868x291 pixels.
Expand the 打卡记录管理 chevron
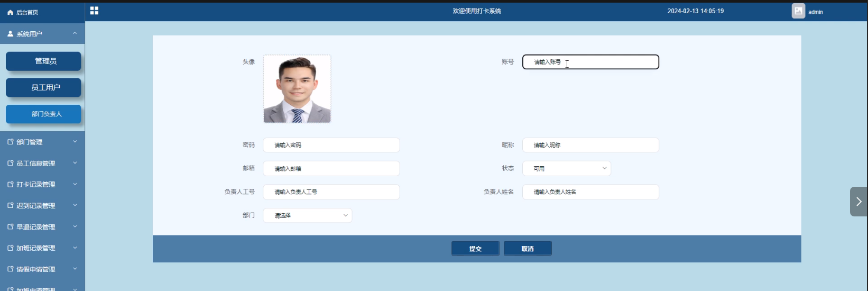[x=75, y=184]
